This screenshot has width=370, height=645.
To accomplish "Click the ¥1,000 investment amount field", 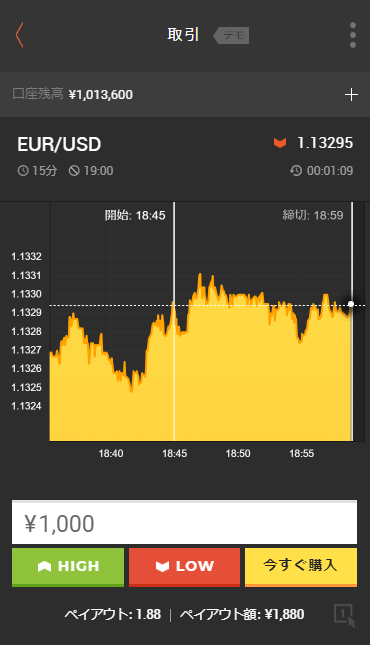I will [x=184, y=523].
